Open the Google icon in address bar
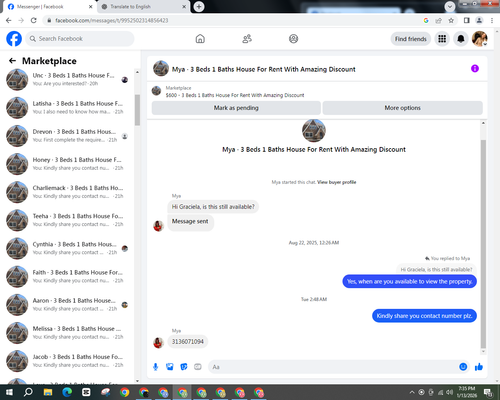The height and width of the screenshot is (400, 500). [x=426, y=20]
